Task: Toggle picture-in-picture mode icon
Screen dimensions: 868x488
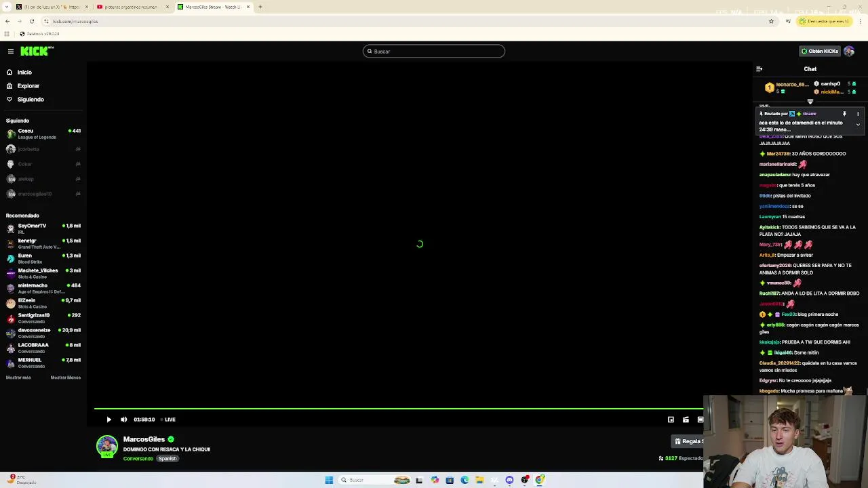Action: (x=671, y=420)
